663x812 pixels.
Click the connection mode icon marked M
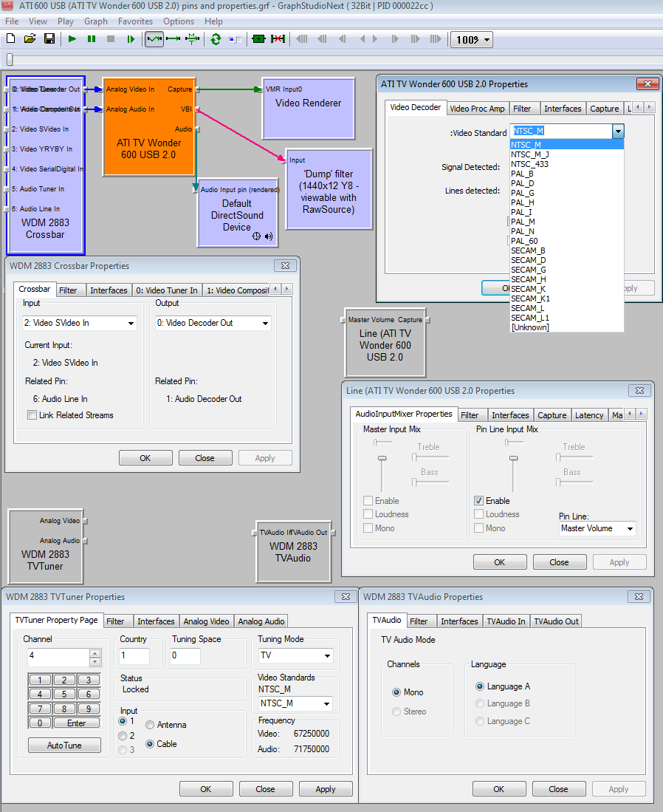[193, 39]
